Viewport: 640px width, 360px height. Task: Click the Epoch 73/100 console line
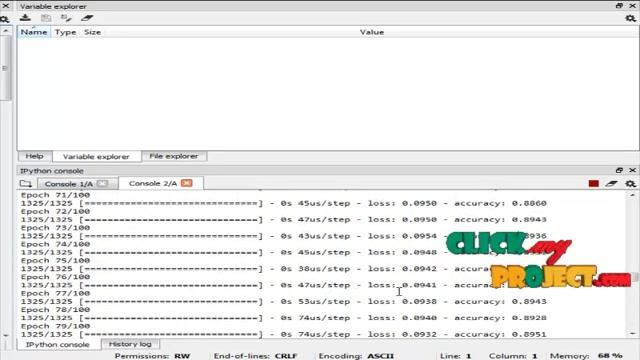56,228
